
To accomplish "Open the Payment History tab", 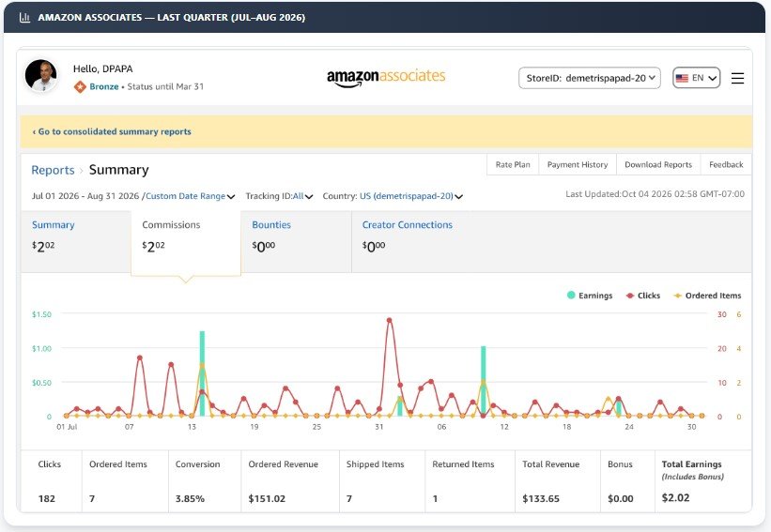I will click(578, 164).
